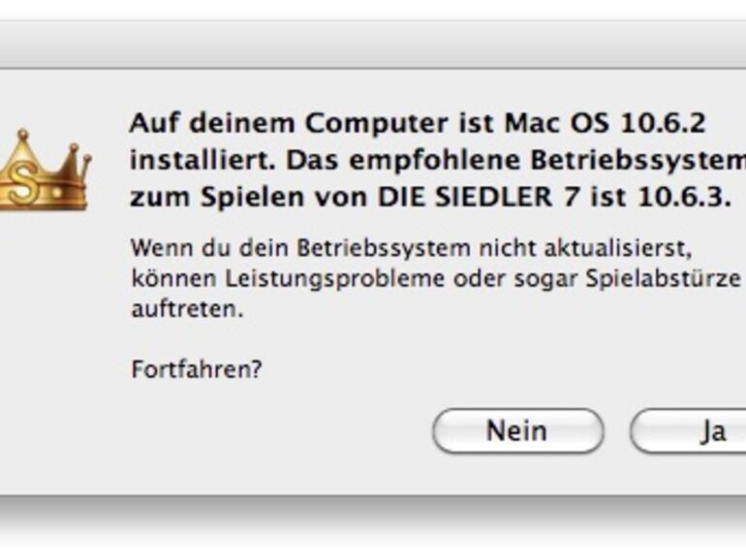This screenshot has width=746, height=560.
Task: Click 'Wenn du dein' at message start
Action: (183, 246)
